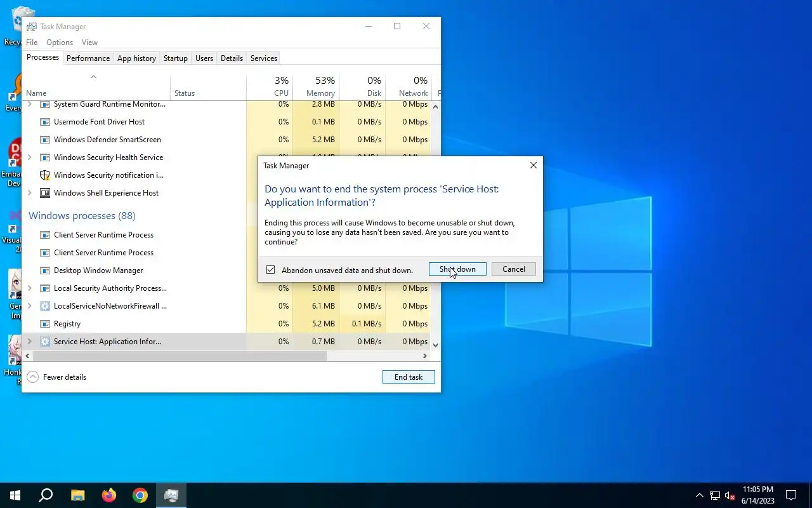Open the notification center icon

tap(791, 495)
